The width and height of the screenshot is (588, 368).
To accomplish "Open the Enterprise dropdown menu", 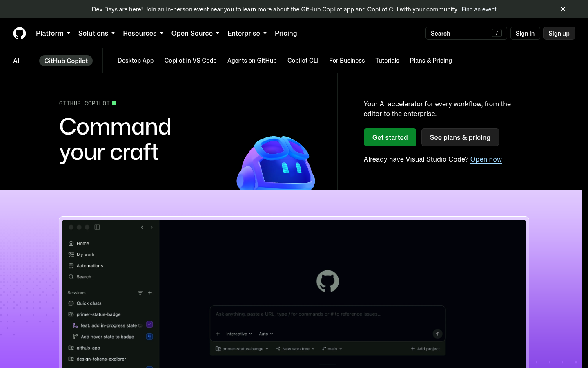I will tap(247, 33).
